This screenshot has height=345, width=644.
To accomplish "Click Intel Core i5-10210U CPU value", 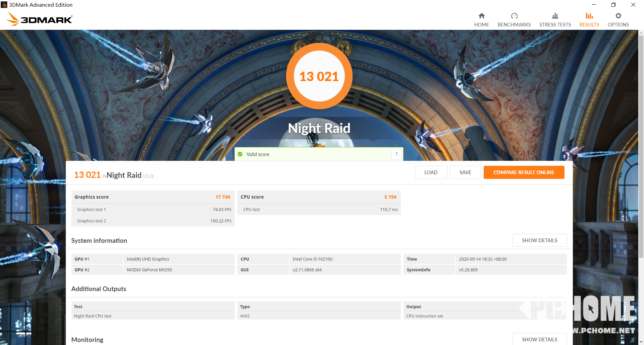I will point(313,259).
